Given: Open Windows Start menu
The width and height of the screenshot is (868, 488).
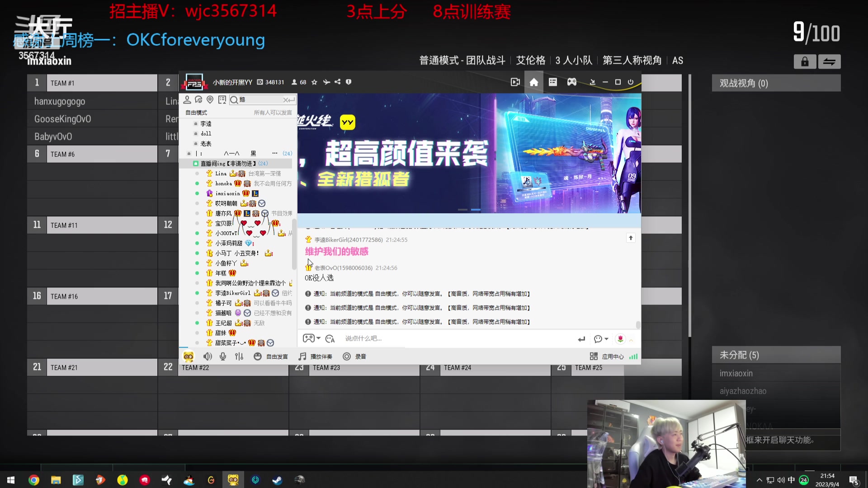Looking at the screenshot, I should coord(11,480).
